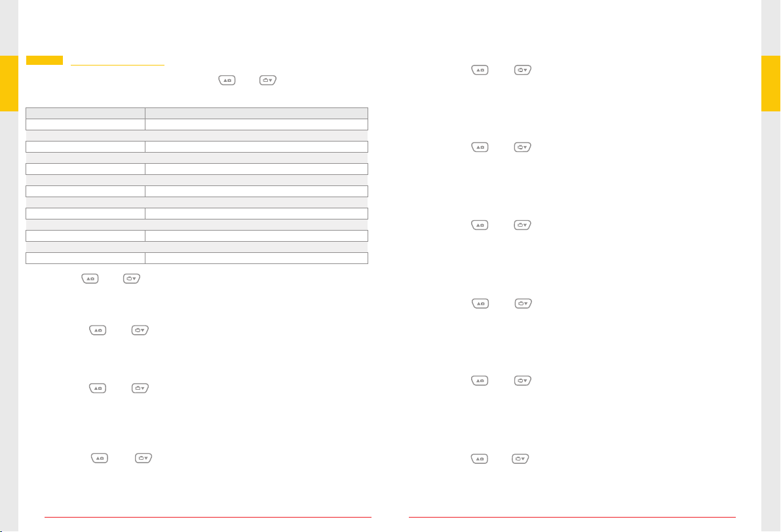Screen dimensions: 781x532
Task: Click the red footer line on left page
Action: [x=208, y=518]
